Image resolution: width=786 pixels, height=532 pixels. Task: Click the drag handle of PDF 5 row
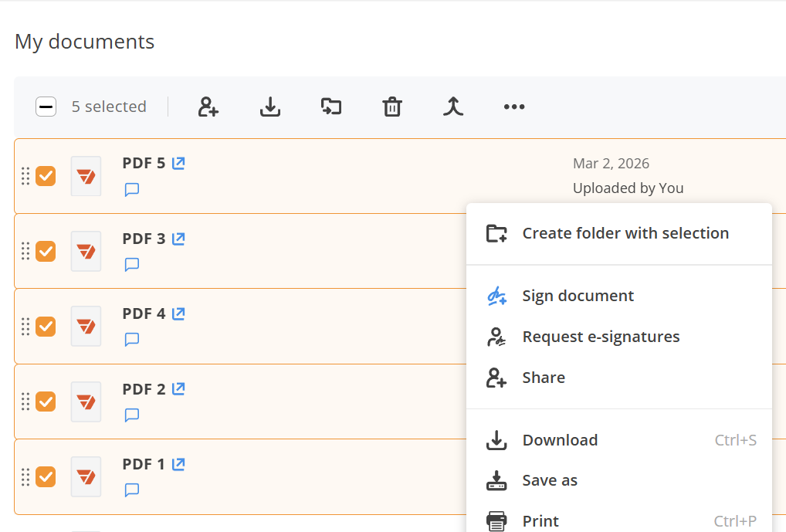25,176
